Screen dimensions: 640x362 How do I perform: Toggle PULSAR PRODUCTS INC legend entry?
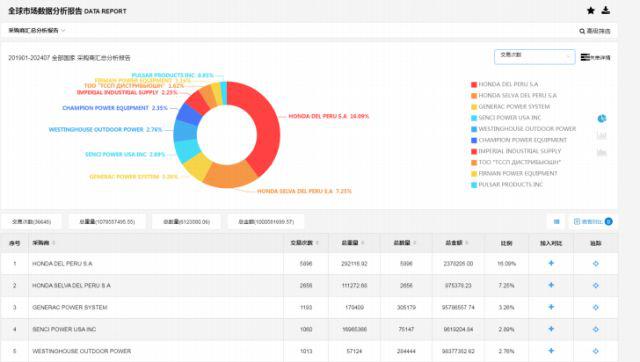pyautogui.click(x=507, y=184)
